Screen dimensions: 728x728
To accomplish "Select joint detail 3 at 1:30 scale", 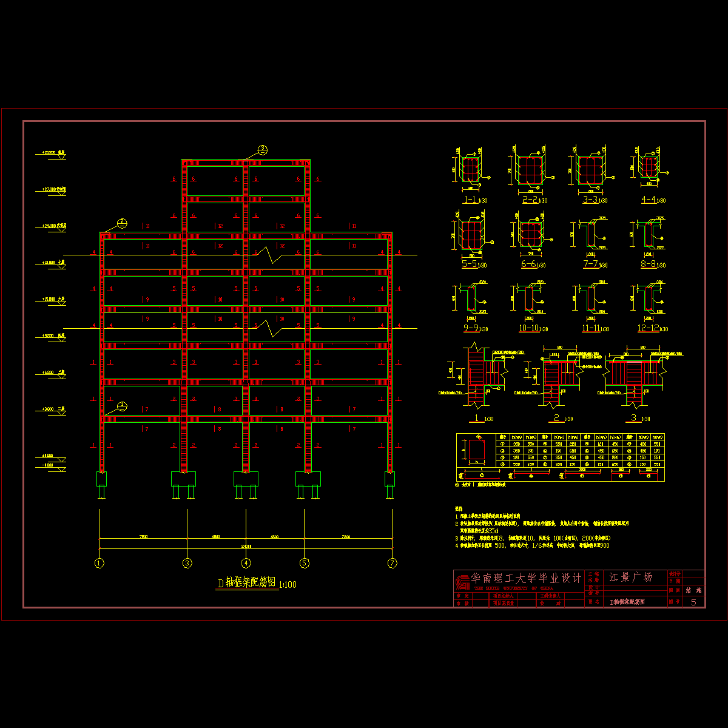I will (634, 380).
